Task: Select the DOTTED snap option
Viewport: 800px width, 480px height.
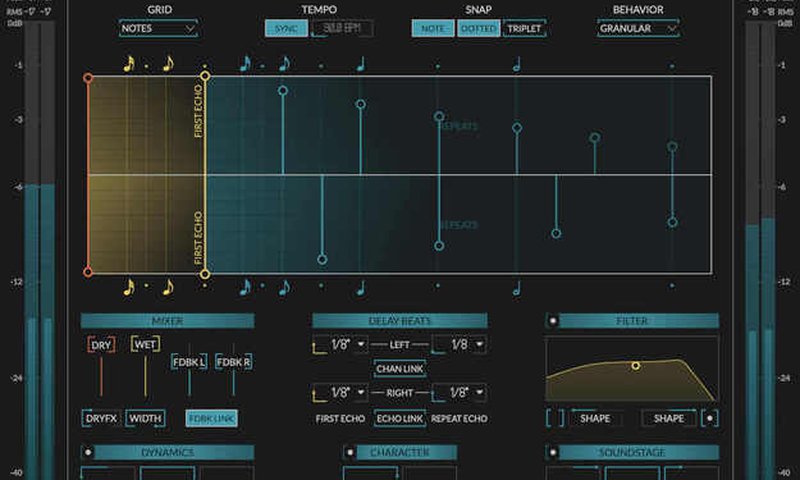Action: (x=477, y=28)
